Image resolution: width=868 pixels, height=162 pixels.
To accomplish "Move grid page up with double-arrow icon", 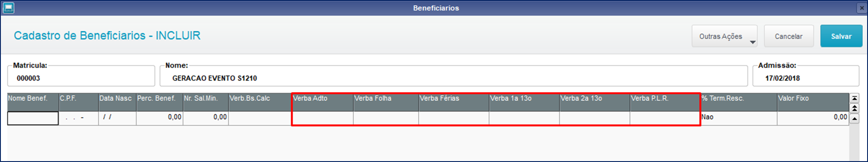I will (854, 108).
